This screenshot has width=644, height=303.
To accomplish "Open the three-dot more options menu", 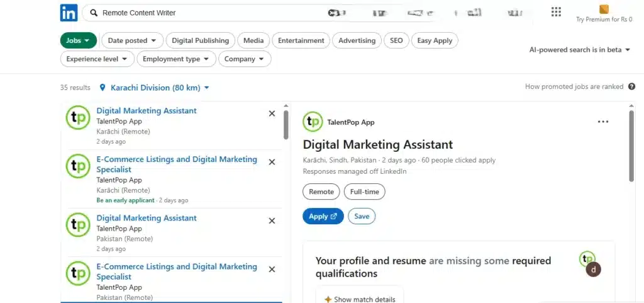I will 603,122.
